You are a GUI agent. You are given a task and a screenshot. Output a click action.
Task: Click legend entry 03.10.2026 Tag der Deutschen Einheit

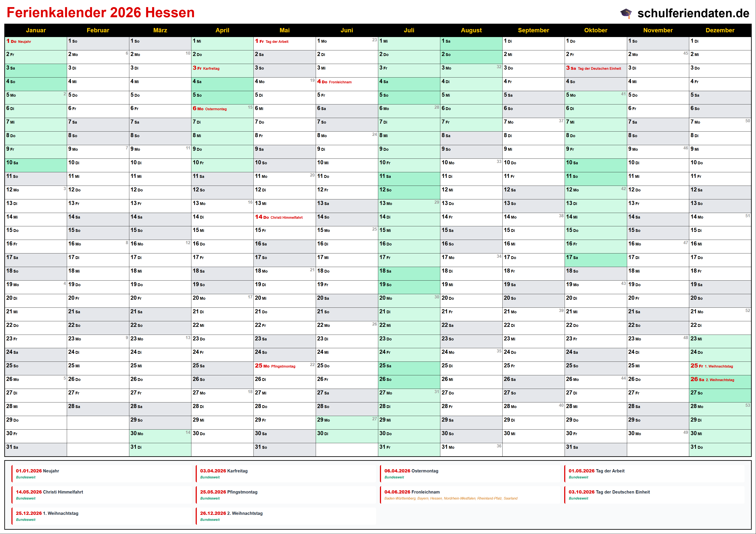click(609, 492)
